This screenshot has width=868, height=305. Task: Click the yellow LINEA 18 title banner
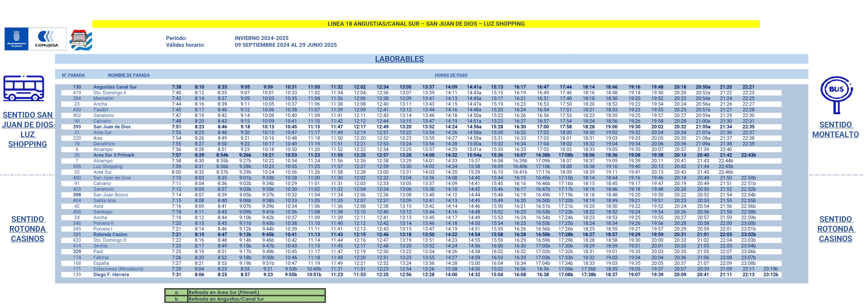(426, 24)
